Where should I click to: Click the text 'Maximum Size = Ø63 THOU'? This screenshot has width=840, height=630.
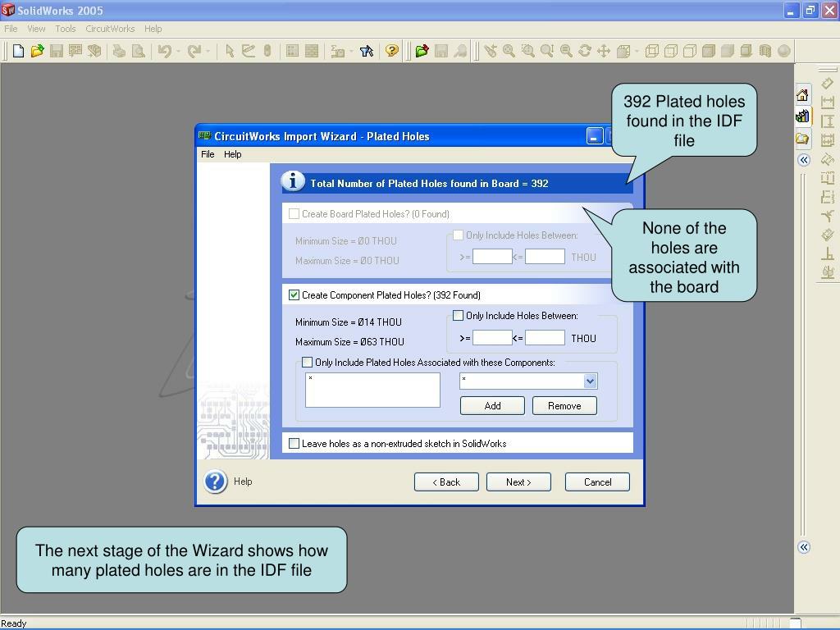349,342
